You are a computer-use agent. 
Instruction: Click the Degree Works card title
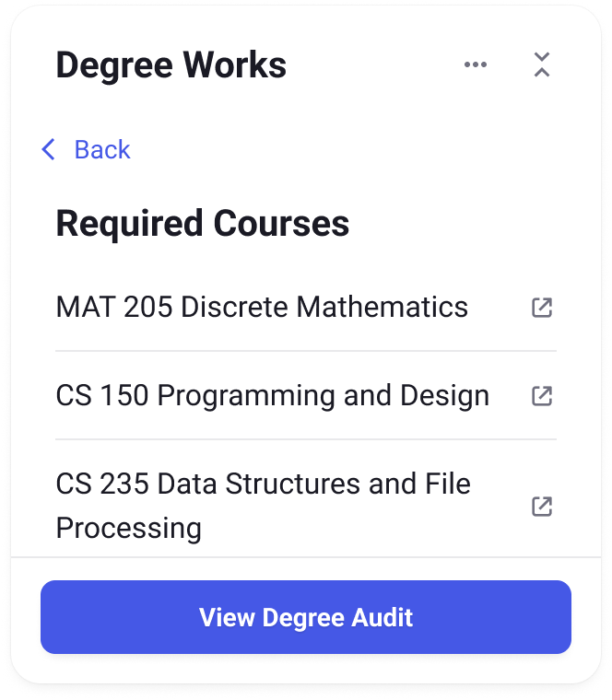click(171, 65)
